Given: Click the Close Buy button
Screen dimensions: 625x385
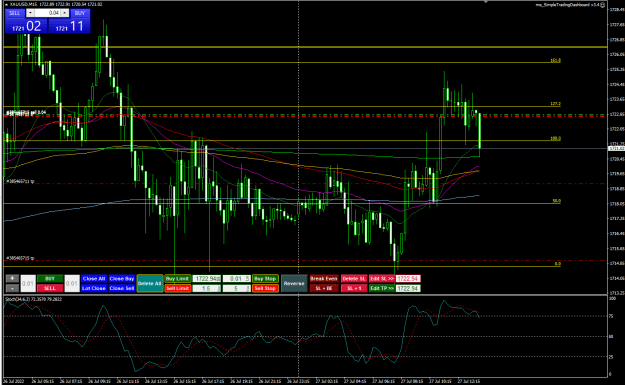Looking at the screenshot, I should pos(122,279).
